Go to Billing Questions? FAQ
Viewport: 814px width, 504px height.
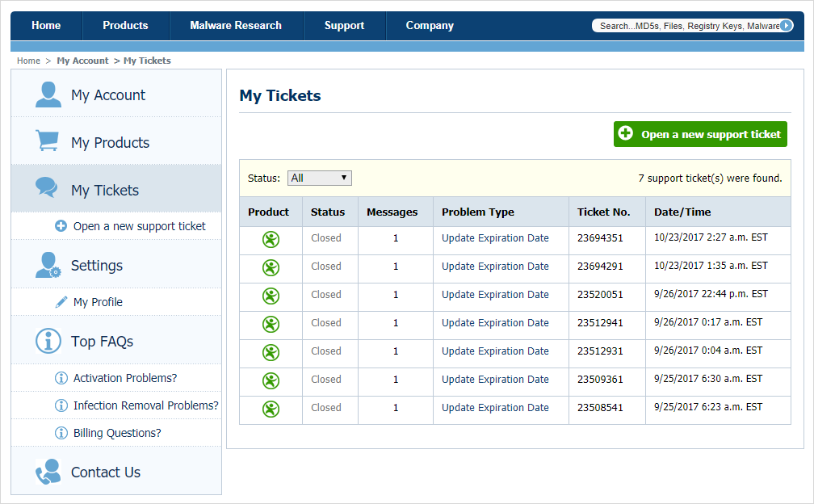pos(117,433)
